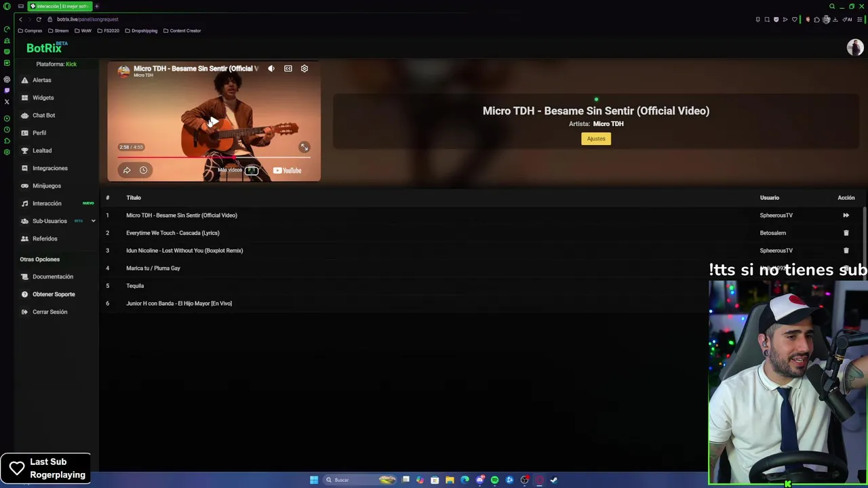Image resolution: width=868 pixels, height=488 pixels.
Task: Toggle fullscreen on the video player
Action: tap(304, 147)
